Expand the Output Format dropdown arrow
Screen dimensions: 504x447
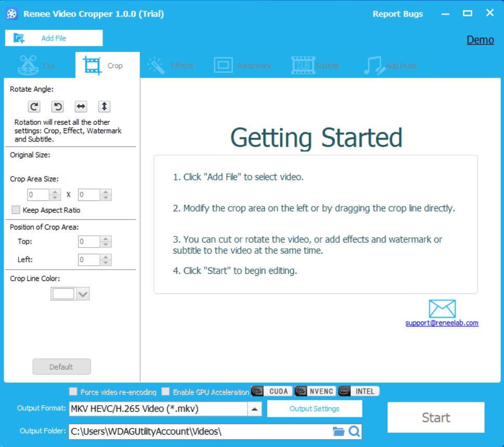254,409
